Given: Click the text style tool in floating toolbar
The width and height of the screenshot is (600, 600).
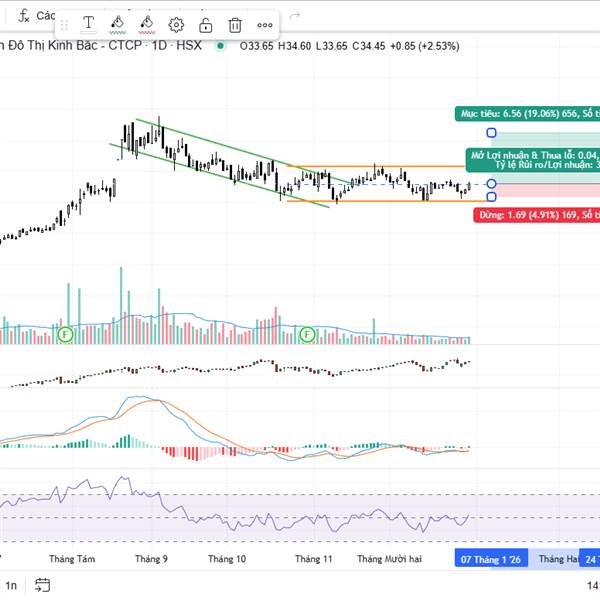Looking at the screenshot, I should point(89,24).
